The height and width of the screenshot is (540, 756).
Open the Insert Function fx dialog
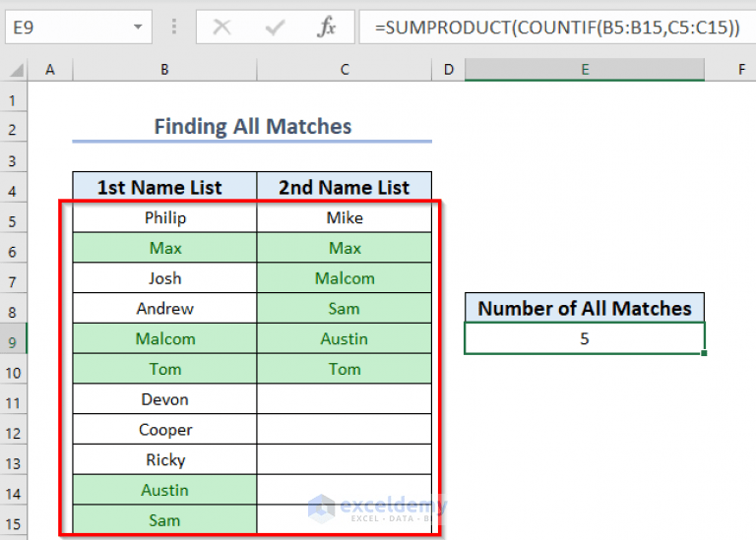coord(327,27)
